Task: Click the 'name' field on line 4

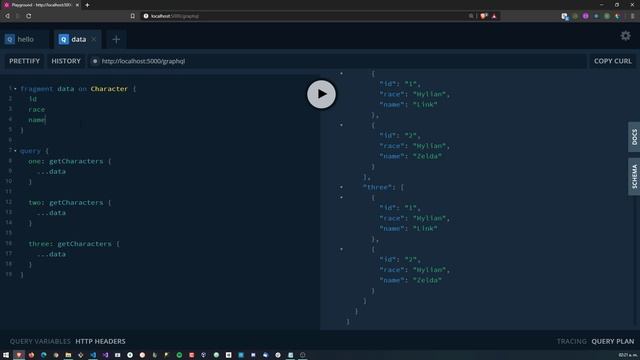Action: point(37,120)
